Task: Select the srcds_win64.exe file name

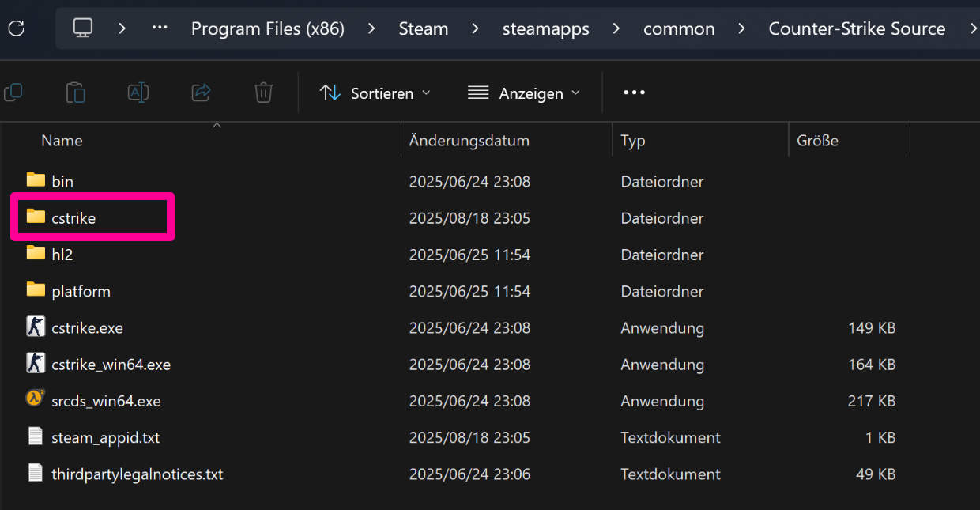Action: click(106, 401)
